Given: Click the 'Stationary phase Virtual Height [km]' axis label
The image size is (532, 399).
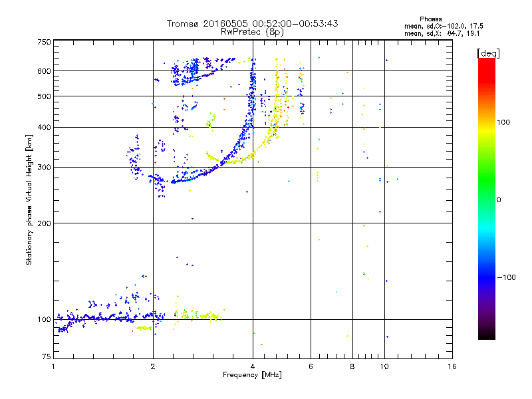Looking at the screenshot, I should (x=29, y=200).
